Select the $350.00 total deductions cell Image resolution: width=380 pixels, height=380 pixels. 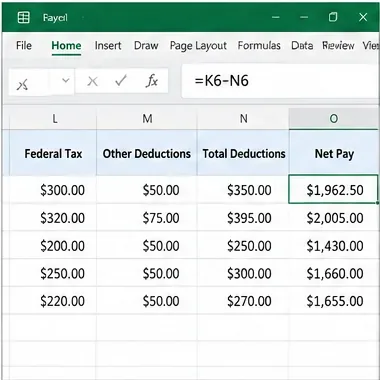click(x=243, y=190)
